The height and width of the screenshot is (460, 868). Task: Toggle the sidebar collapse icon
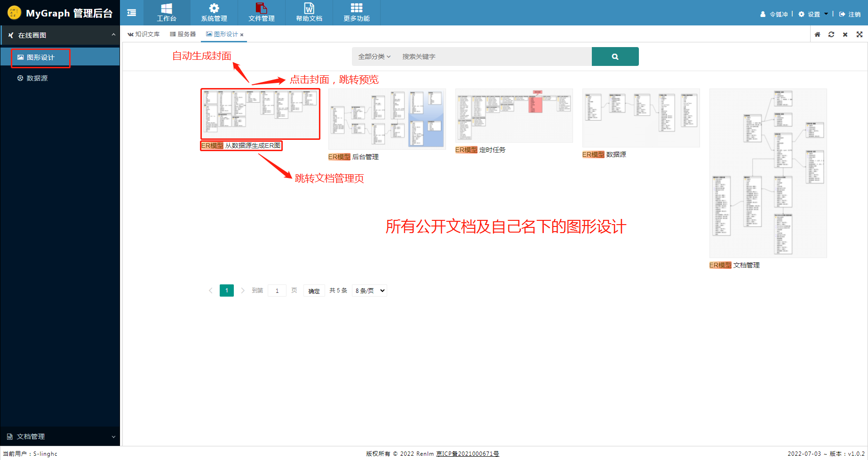(131, 13)
